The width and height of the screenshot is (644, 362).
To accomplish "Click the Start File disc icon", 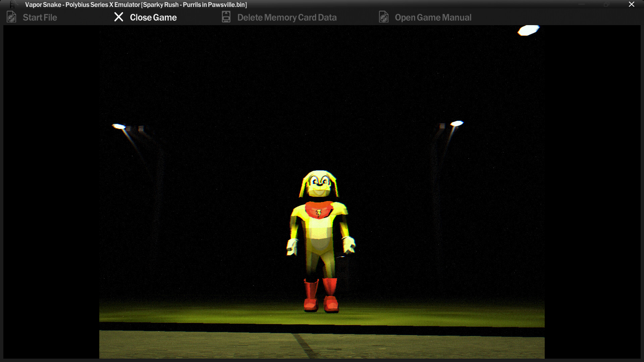I will tap(11, 17).
